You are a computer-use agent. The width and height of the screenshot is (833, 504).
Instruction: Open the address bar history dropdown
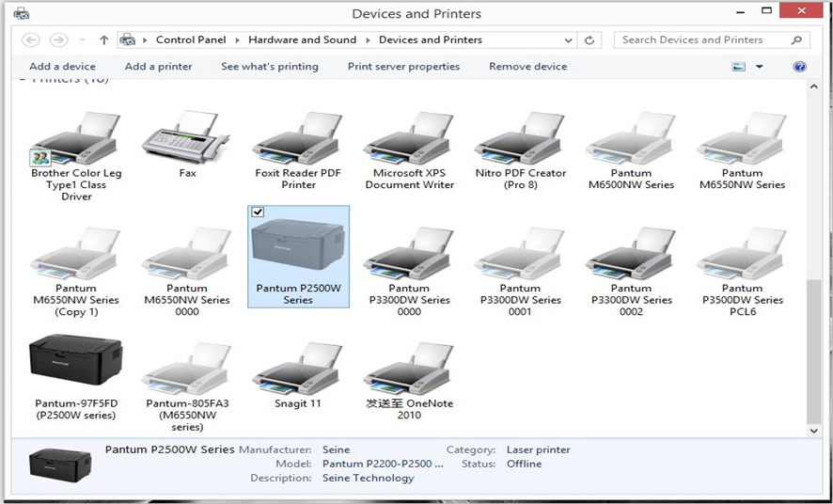coord(569,39)
